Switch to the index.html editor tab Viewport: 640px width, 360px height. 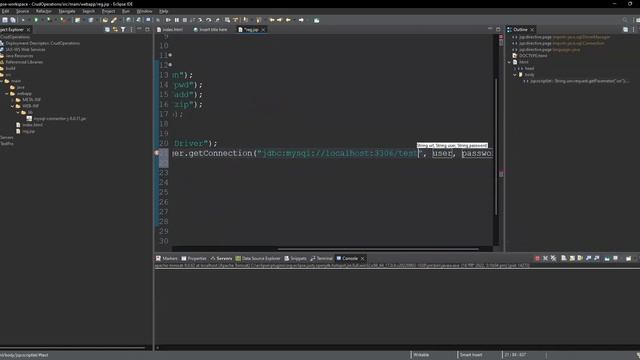point(170,29)
